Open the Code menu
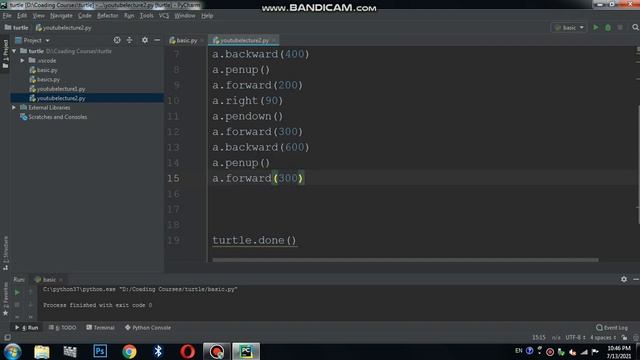 coord(84,16)
